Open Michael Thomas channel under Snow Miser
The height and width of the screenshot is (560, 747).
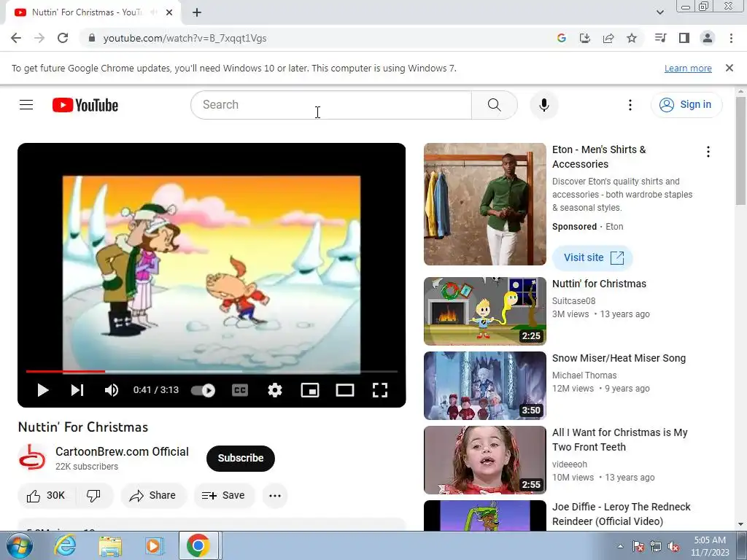(584, 376)
